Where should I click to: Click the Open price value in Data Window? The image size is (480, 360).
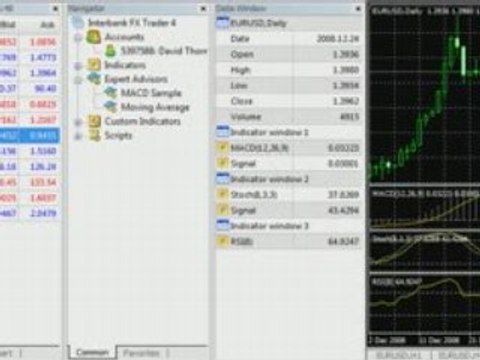tap(346, 54)
